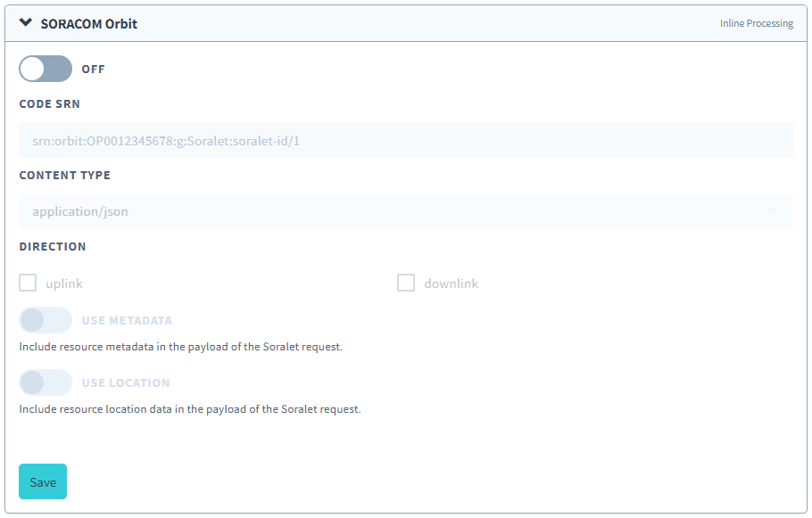Click the OFF status label

tap(93, 70)
